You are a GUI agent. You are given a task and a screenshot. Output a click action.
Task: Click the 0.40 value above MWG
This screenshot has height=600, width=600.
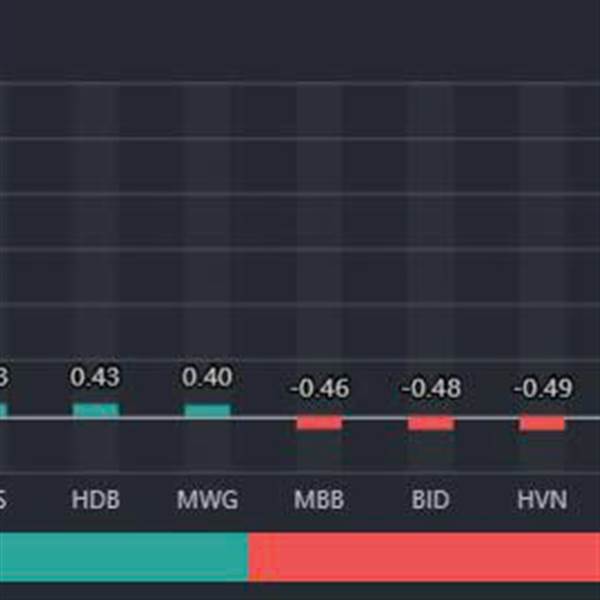click(207, 377)
